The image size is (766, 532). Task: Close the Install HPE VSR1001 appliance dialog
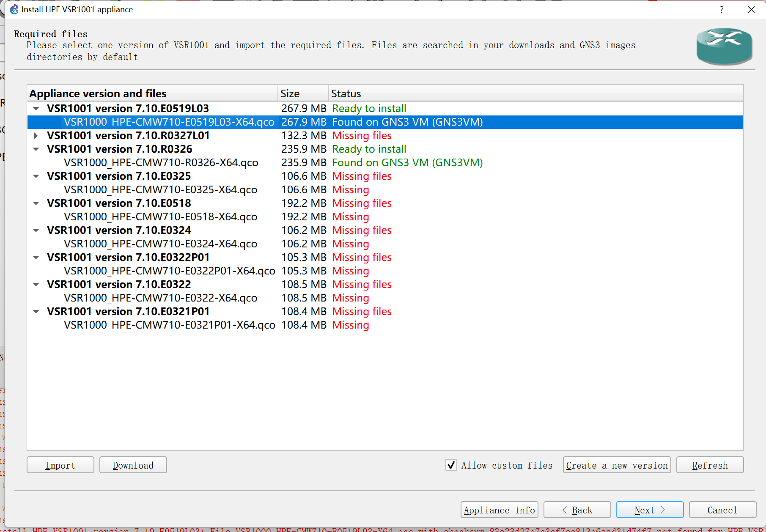751,9
